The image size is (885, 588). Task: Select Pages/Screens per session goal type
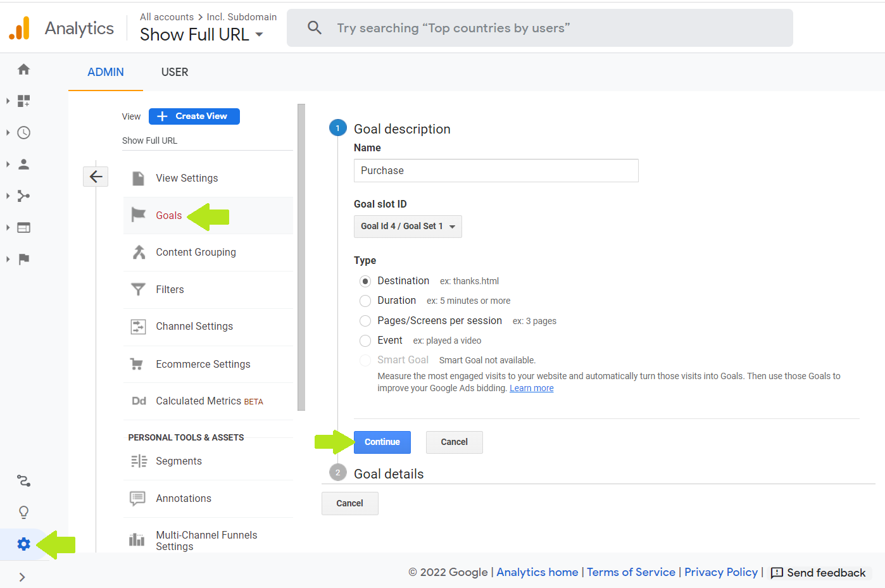pyautogui.click(x=365, y=321)
